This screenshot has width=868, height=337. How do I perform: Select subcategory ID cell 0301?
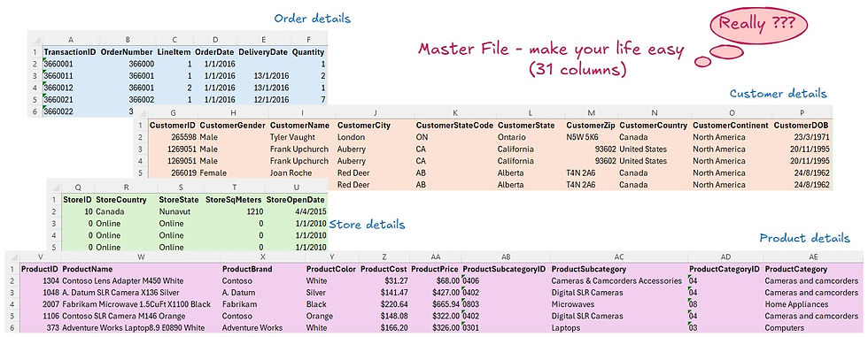505,328
